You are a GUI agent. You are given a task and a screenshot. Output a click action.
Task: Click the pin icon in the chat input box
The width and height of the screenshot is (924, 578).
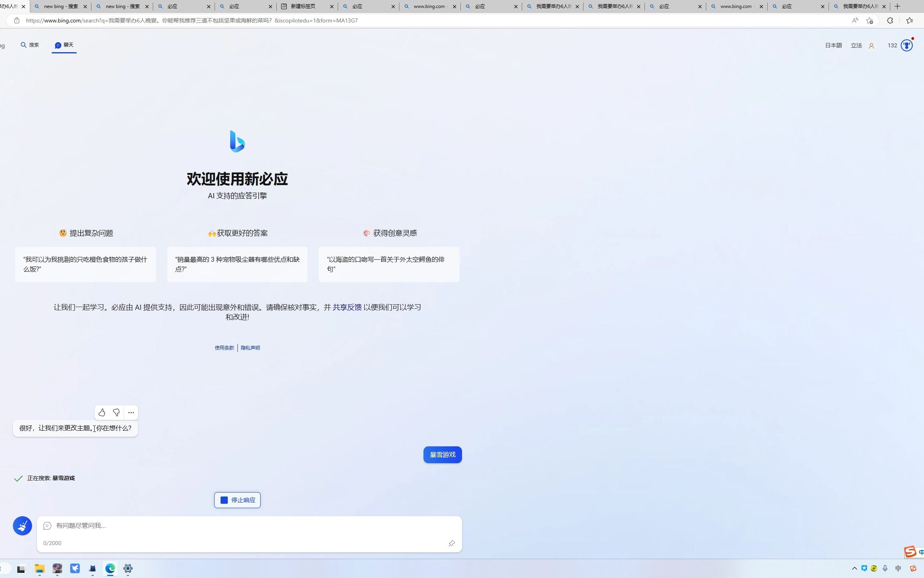point(452,543)
